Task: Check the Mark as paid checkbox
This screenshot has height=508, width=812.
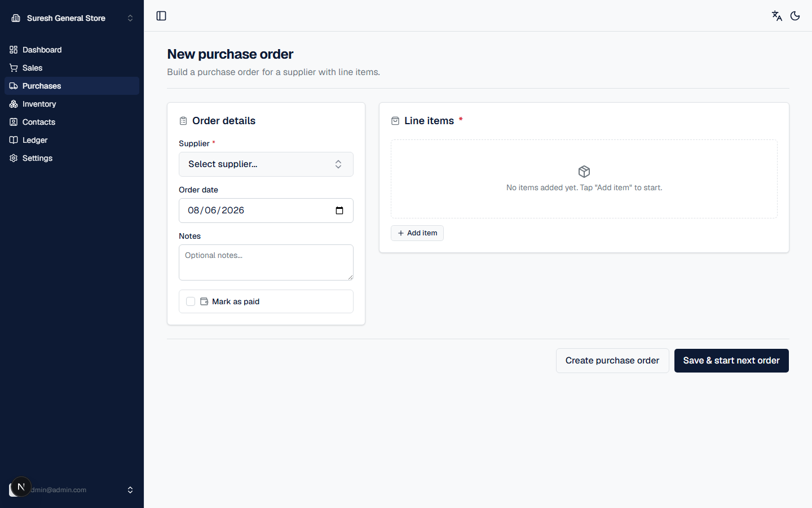Action: [x=191, y=301]
